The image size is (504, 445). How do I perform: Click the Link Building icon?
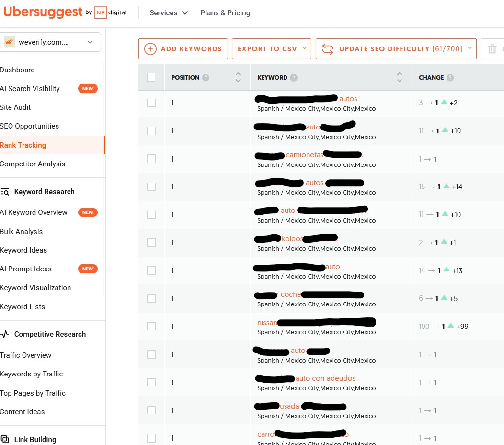click(x=5, y=439)
